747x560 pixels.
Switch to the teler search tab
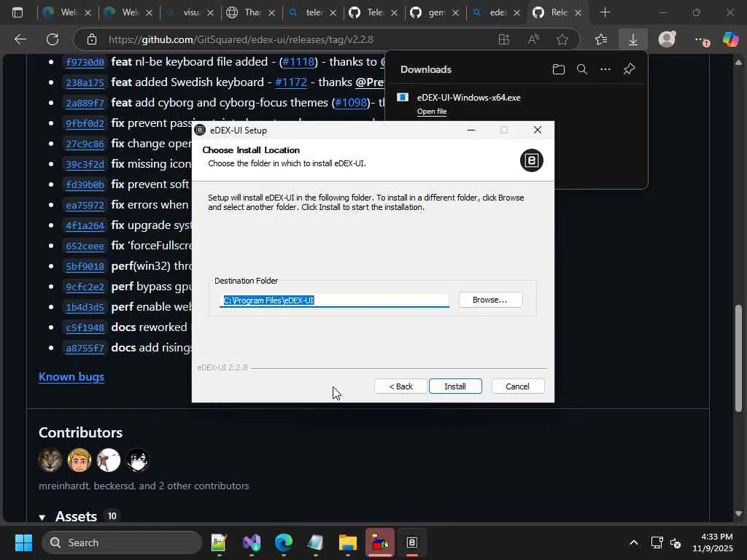[312, 12]
